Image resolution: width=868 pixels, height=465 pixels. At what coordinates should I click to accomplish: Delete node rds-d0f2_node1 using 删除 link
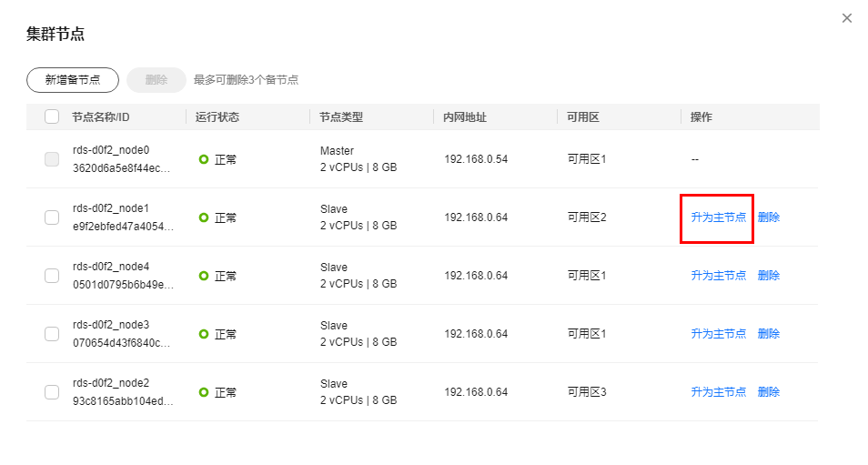click(769, 217)
